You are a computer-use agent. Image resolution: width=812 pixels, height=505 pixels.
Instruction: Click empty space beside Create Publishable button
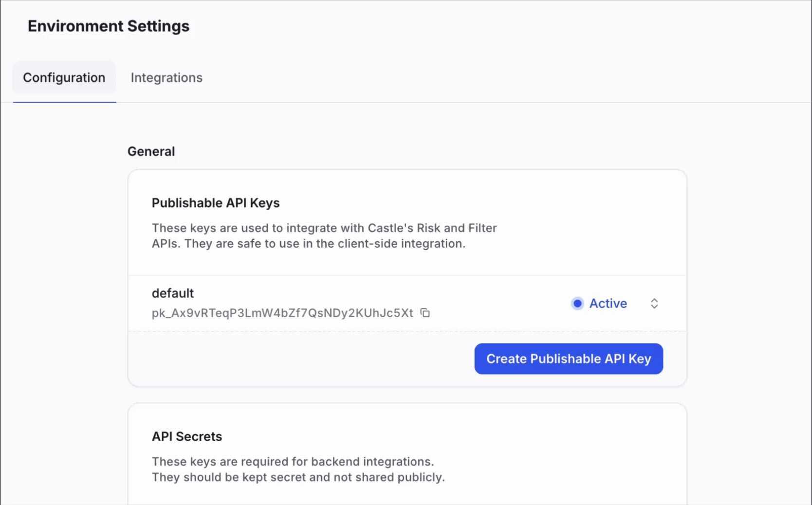[302, 359]
